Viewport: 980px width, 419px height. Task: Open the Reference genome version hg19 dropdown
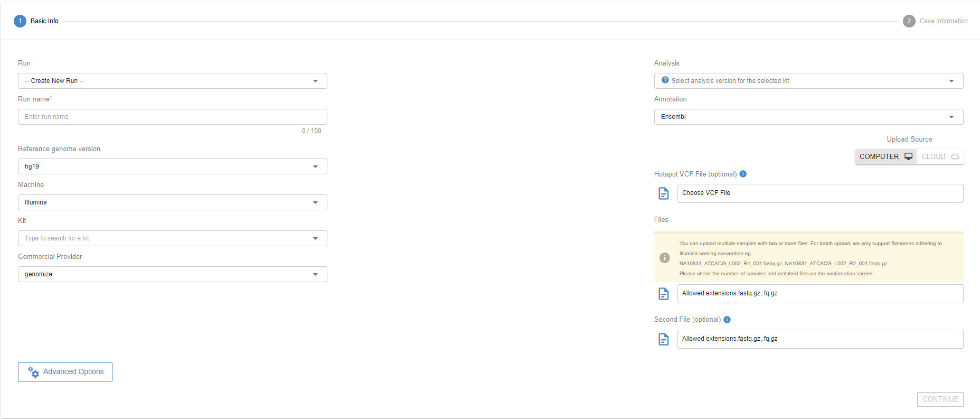[x=173, y=166]
